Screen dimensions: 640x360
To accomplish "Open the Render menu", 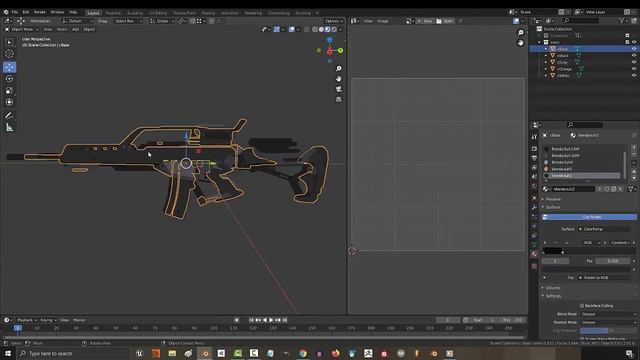I will point(40,12).
